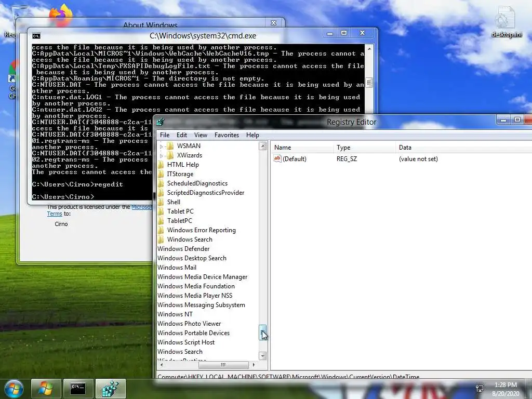Open the Help menu in Registry Editor
The image size is (532, 399).
point(252,135)
